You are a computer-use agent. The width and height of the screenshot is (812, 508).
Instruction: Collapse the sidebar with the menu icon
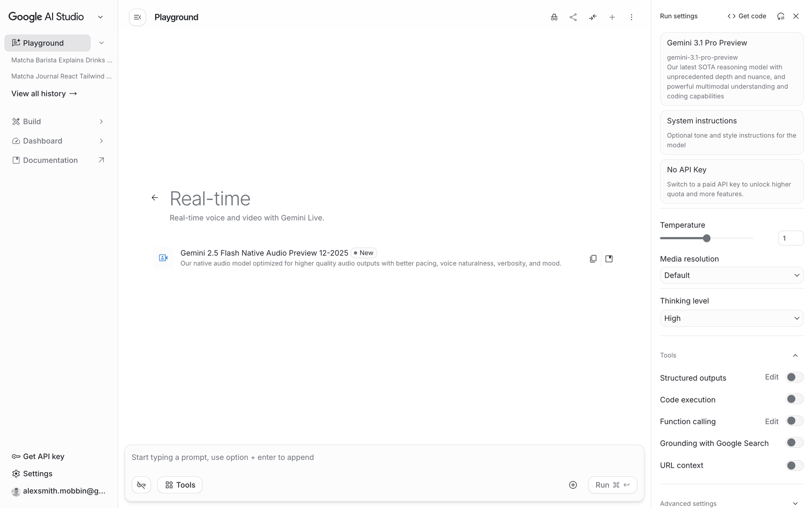click(x=137, y=17)
